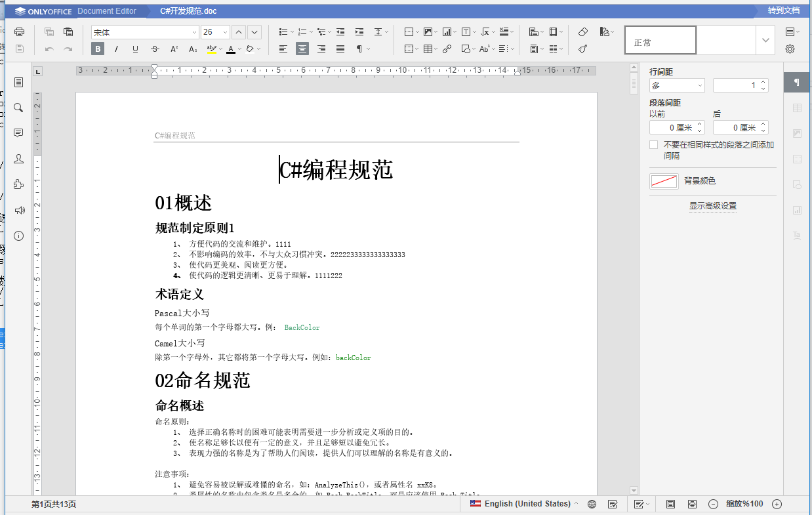812x515 pixels.
Task: Click the Print icon in the toolbar
Action: 19,32
